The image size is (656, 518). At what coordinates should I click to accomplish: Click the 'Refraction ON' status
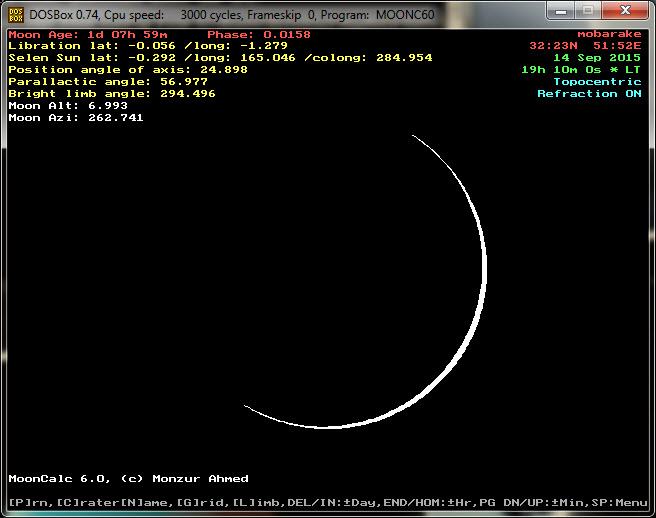[589, 94]
